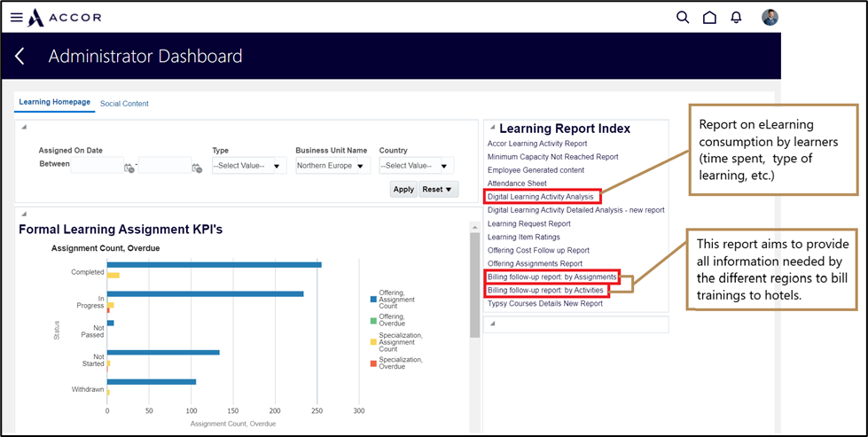Screen dimensions: 868x437
Task: Open Billing follow-up report: by Assignments
Action: (551, 277)
